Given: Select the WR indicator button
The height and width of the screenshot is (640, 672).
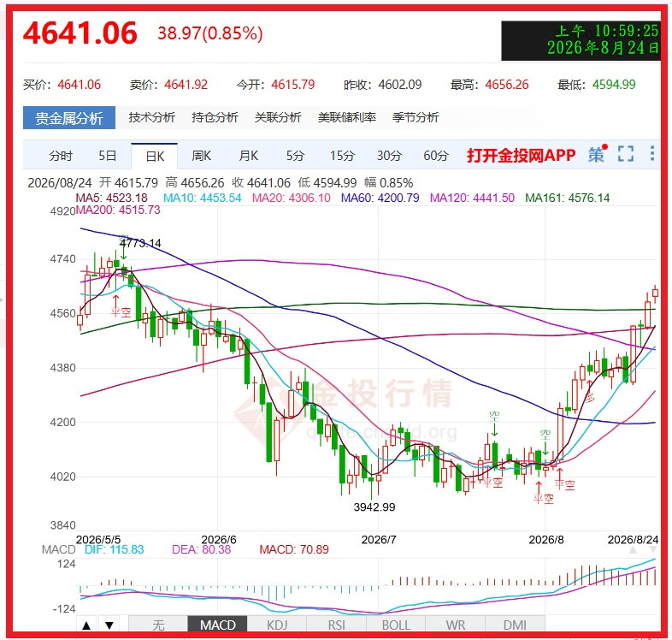Looking at the screenshot, I should [455, 625].
